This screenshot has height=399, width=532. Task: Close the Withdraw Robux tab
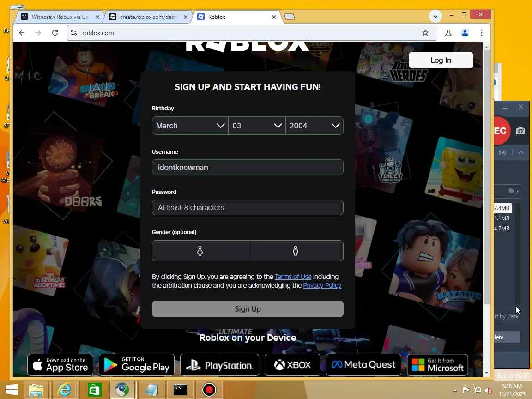[x=97, y=17]
